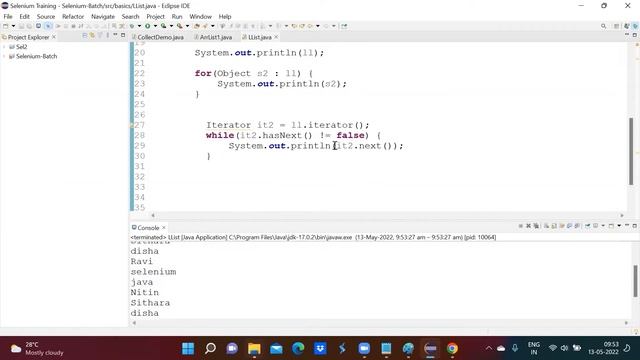Image resolution: width=640 pixels, height=360 pixels.
Task: Remove launch with Console X icon
Action: click(x=529, y=226)
